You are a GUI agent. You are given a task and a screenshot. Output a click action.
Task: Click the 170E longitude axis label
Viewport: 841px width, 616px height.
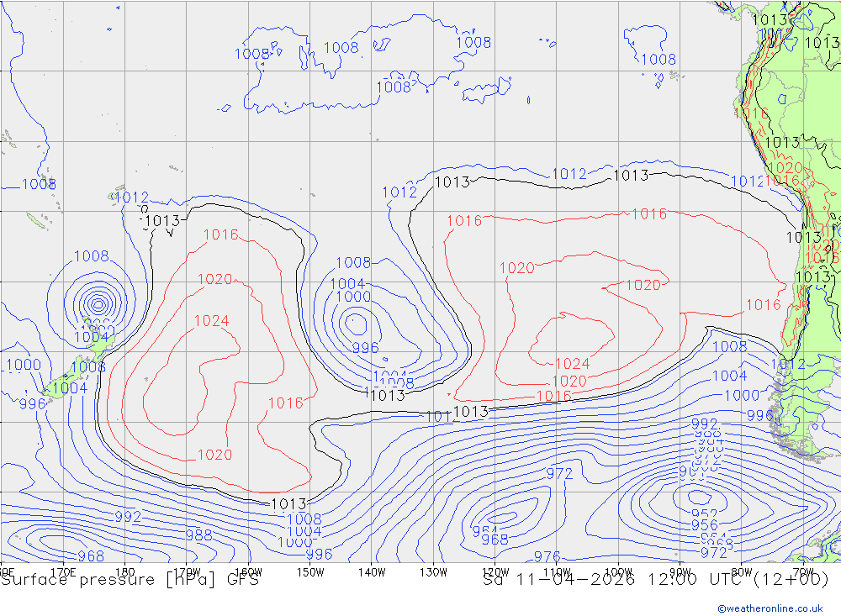point(63,572)
